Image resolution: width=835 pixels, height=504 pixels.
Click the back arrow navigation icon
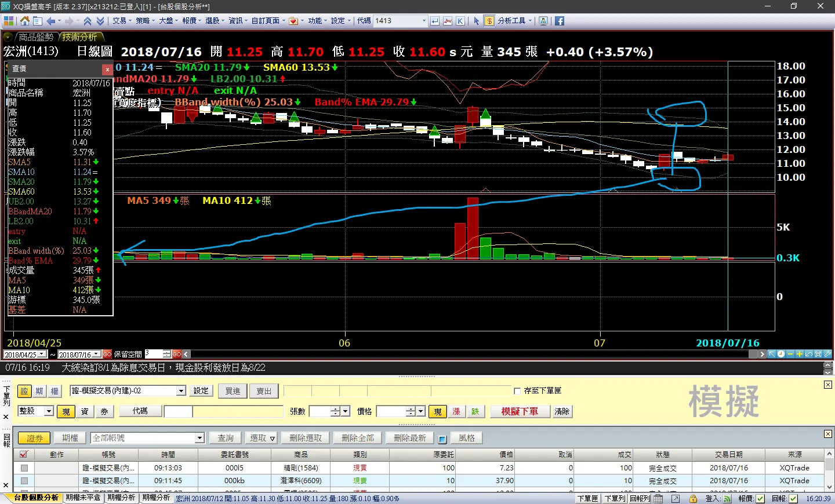click(51, 21)
